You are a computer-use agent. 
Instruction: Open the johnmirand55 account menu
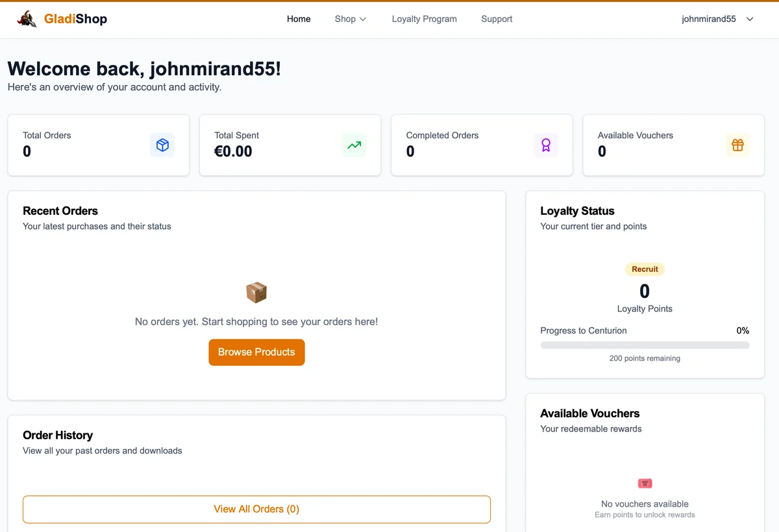[709, 19]
